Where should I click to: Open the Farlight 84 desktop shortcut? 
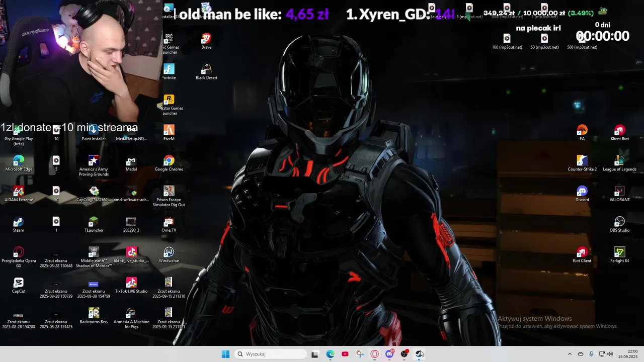click(620, 255)
